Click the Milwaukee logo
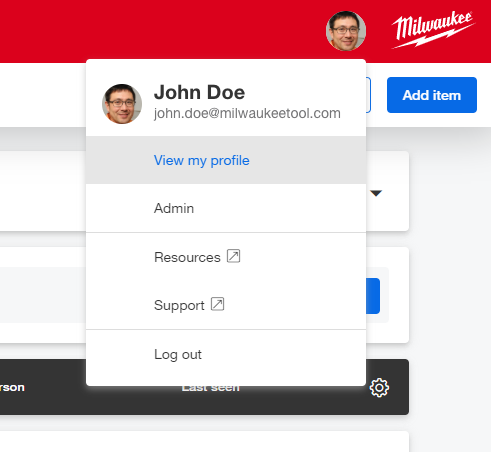Screen dimensions: 491x452 pos(433,30)
